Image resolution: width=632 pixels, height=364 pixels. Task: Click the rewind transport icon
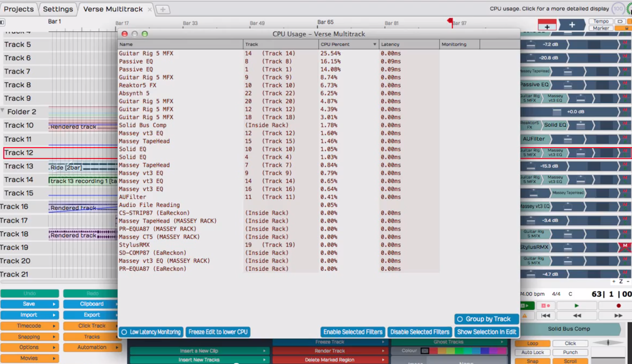pos(577,315)
